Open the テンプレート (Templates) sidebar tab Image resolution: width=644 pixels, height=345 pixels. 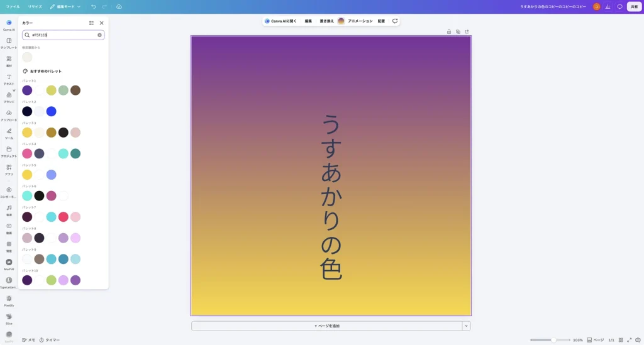pyautogui.click(x=9, y=43)
